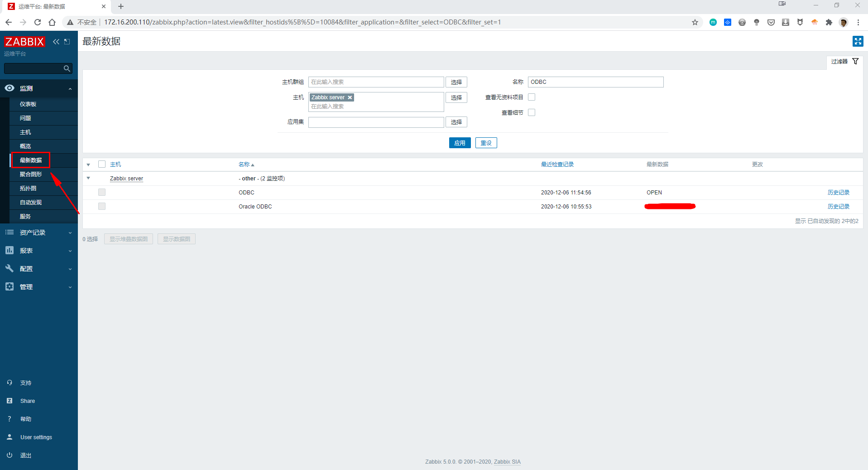This screenshot has height=470, width=868.
Task: Collapse the Zabbix server - other - group
Action: point(88,178)
